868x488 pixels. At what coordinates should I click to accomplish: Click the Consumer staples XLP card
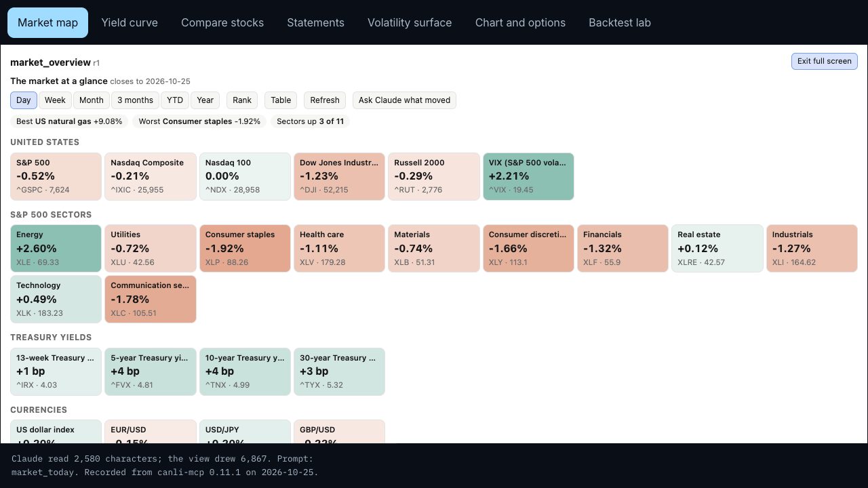(245, 249)
